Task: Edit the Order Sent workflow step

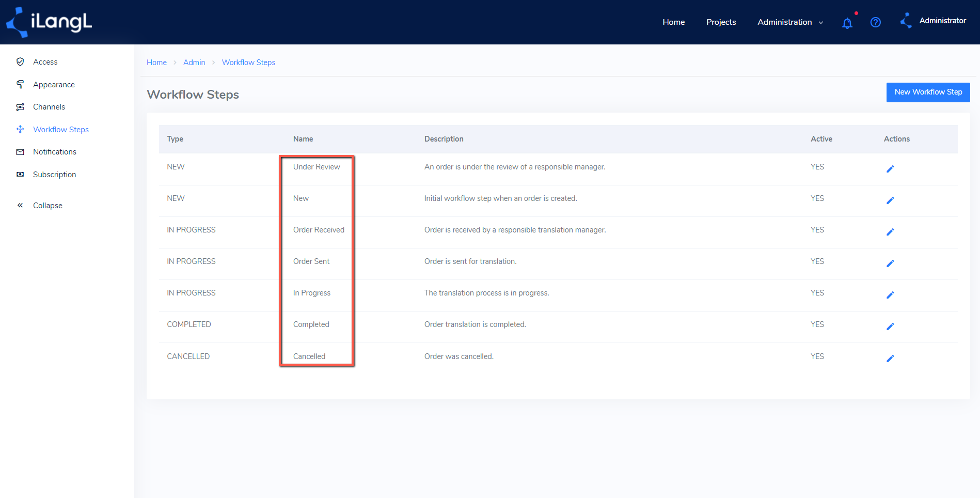Action: coord(890,263)
